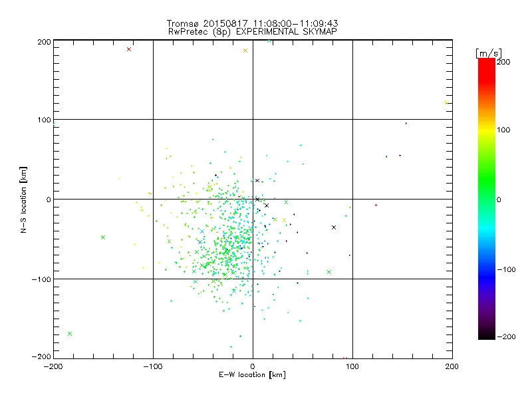Click the x-axis tick label '-200'
Viewport: 532px width, 399px height.
(53, 367)
